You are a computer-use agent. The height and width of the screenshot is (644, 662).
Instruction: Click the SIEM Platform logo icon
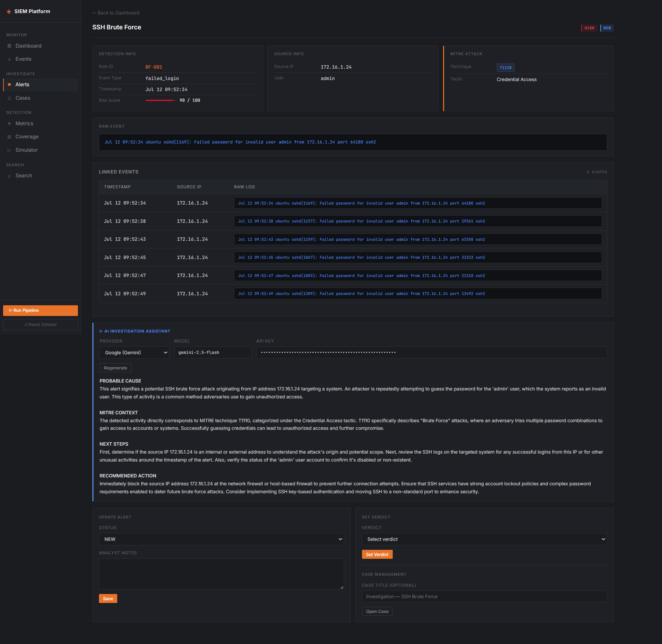tap(9, 11)
